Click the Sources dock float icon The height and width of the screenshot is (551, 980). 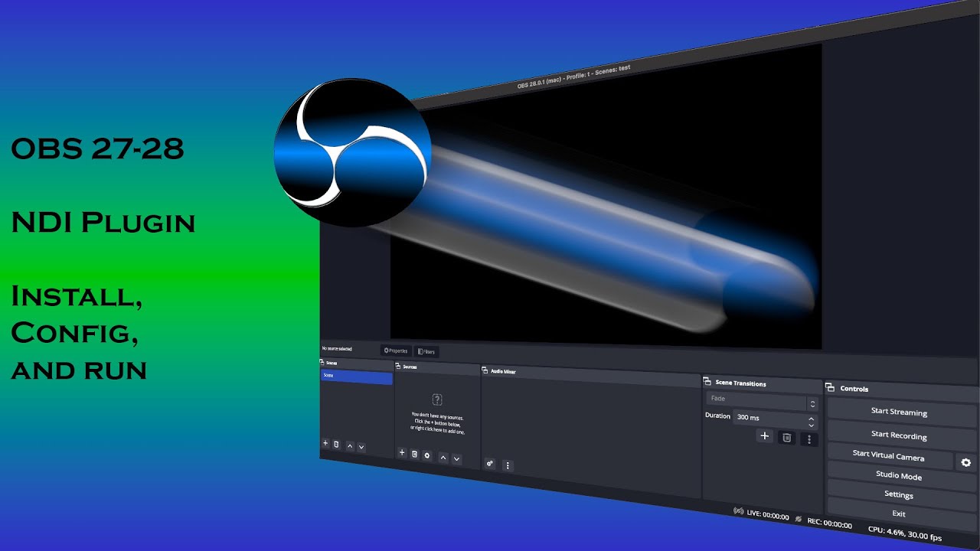pos(399,367)
